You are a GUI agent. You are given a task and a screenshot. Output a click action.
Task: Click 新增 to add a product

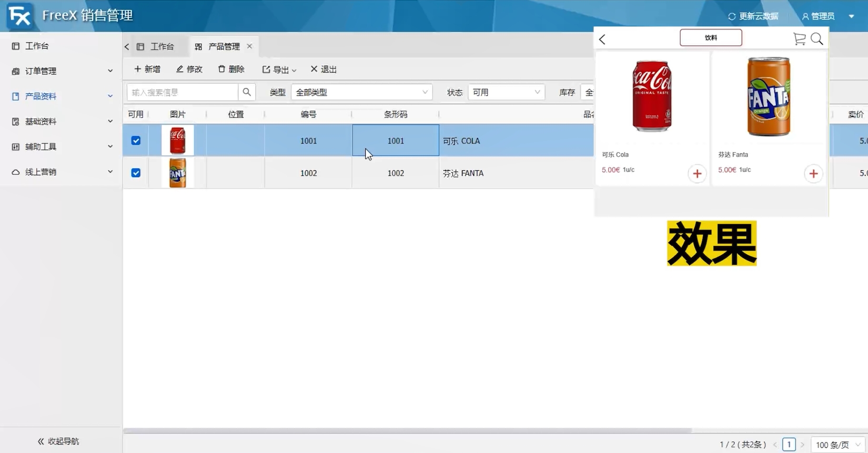147,69
